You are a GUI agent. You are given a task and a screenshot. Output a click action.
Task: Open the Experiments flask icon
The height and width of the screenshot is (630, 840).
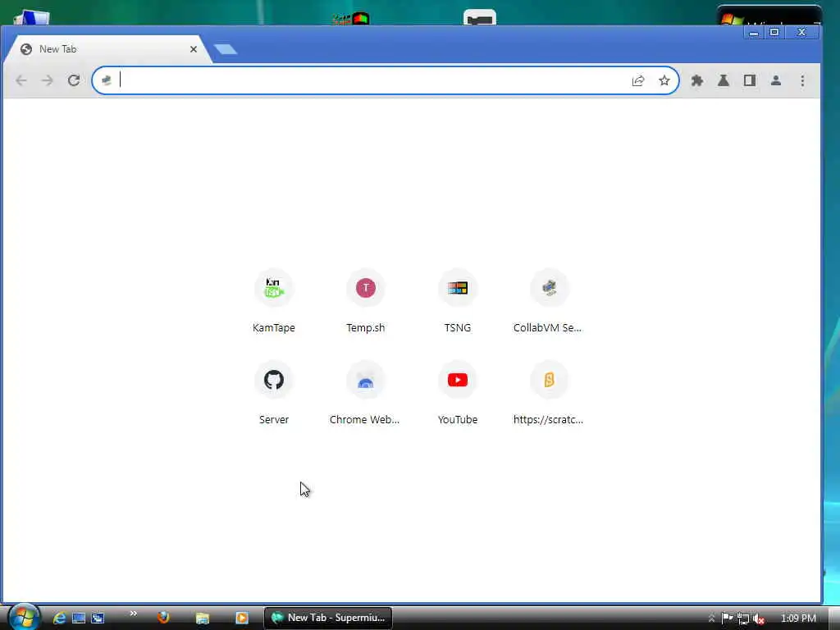click(x=724, y=80)
